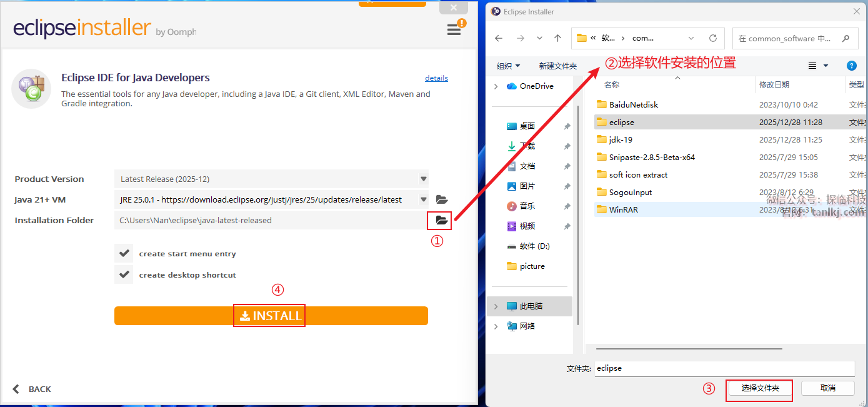The width and height of the screenshot is (868, 407).
Task: Click the INSTALL button
Action: 271,316
